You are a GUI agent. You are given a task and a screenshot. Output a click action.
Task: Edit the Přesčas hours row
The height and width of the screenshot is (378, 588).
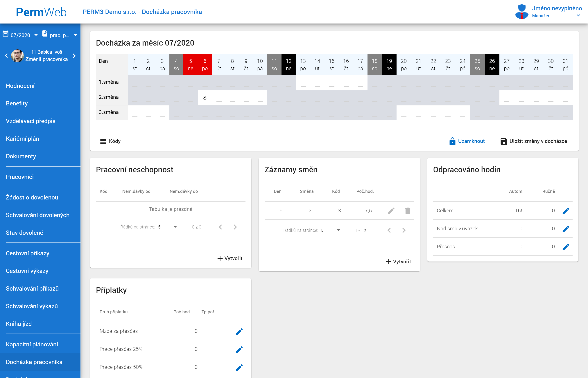coord(566,247)
